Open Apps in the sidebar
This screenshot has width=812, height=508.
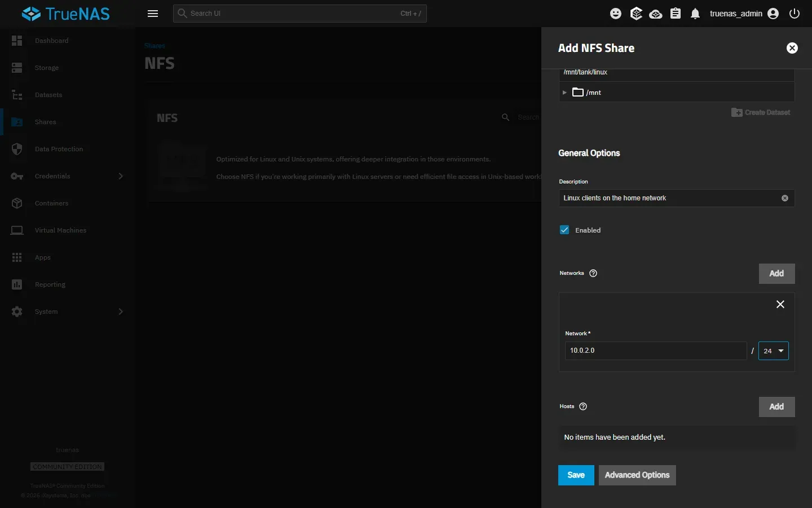[68, 257]
